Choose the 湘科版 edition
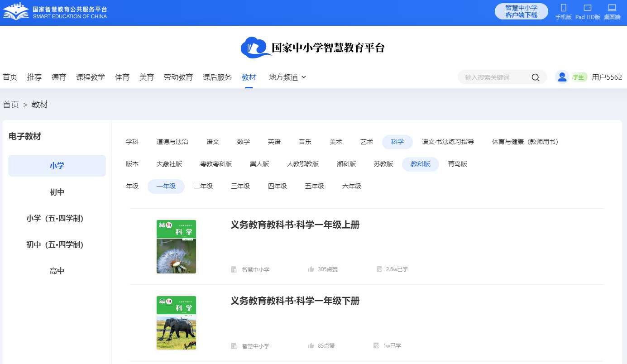 (346, 164)
